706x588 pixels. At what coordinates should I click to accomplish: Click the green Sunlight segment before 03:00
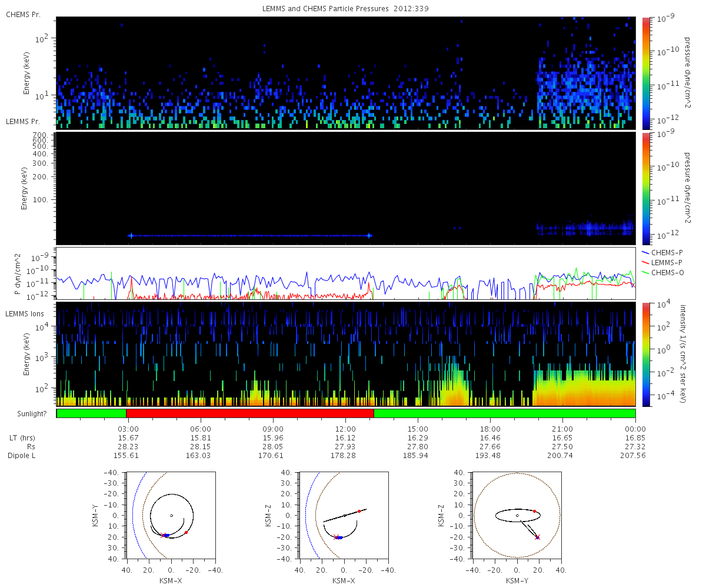91,413
